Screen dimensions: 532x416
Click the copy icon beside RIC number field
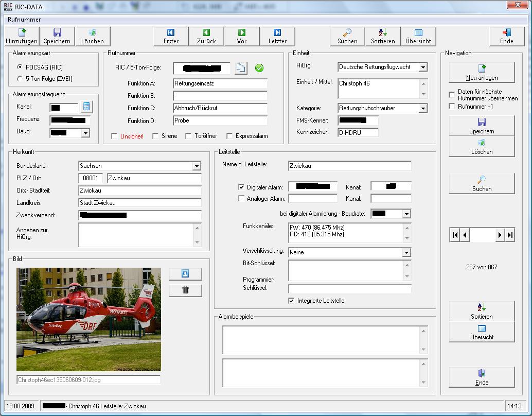(241, 68)
